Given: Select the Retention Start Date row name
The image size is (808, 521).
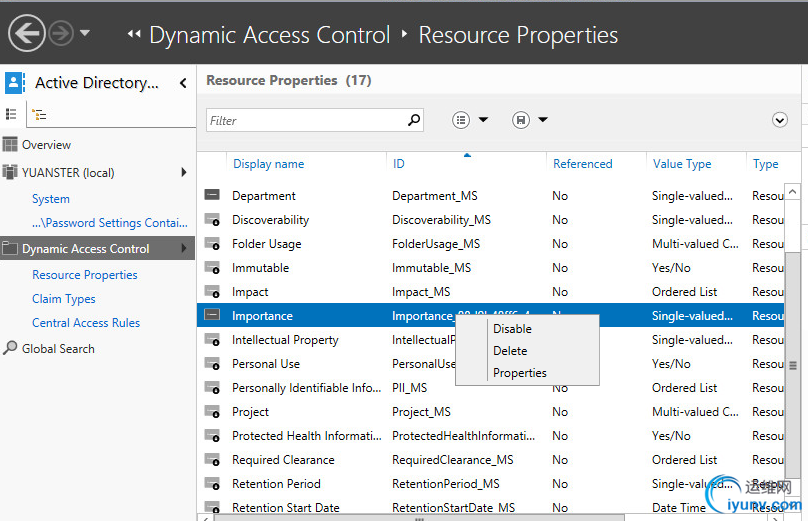Looking at the screenshot, I should [285, 508].
